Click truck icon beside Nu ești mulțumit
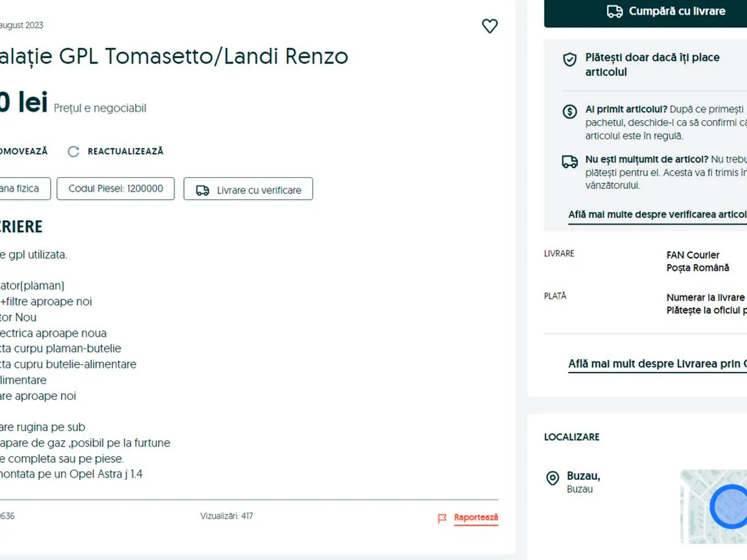 [x=569, y=162]
